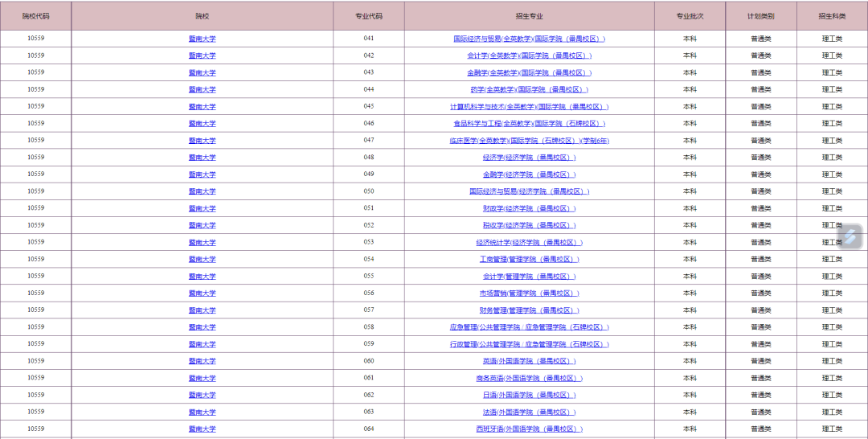Open 行政管理 major link in row 059

(529, 344)
